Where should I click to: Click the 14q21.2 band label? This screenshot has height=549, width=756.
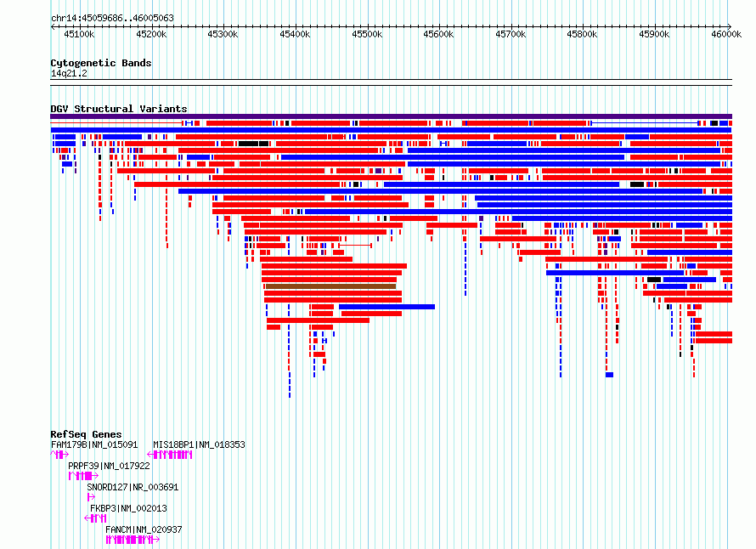pos(69,73)
